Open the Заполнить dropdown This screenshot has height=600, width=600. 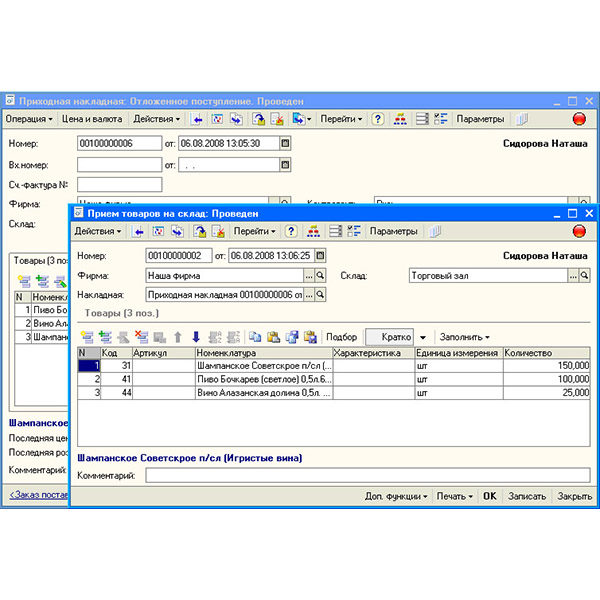[x=465, y=337]
